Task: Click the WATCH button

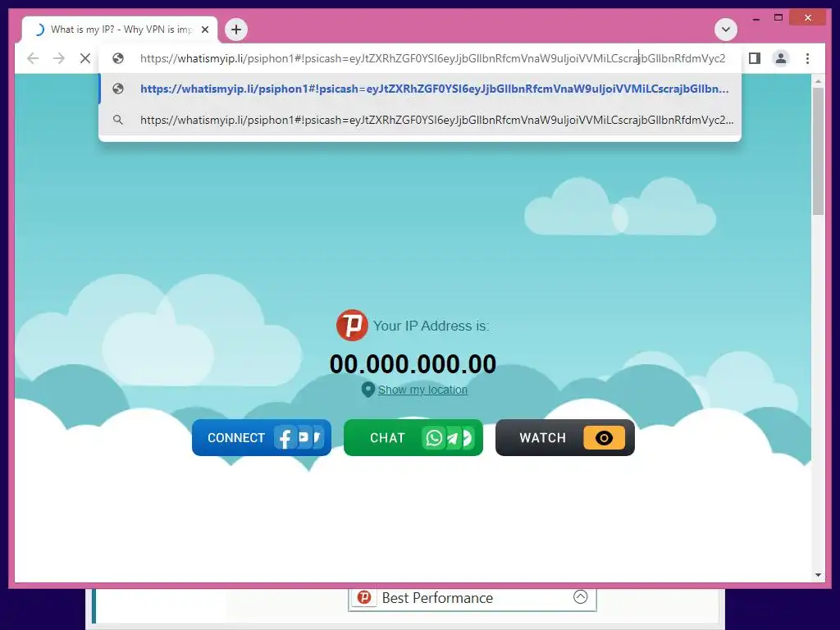Action: tap(565, 438)
